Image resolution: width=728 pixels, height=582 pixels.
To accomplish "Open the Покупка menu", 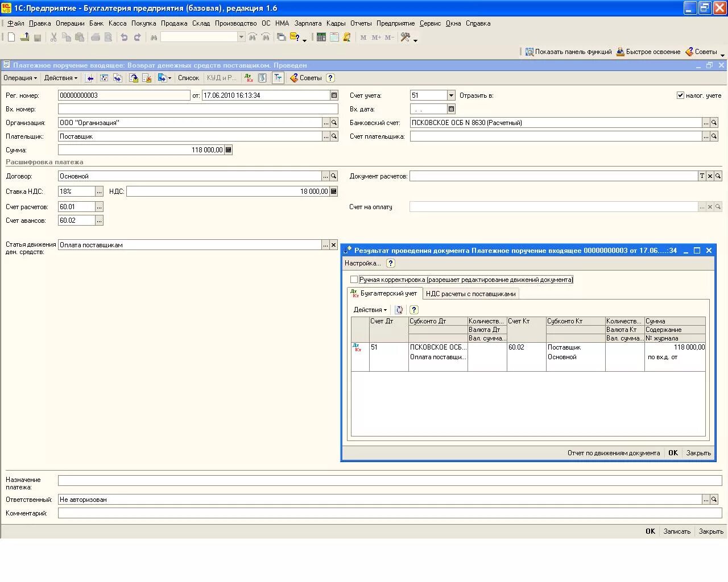I will coord(143,23).
